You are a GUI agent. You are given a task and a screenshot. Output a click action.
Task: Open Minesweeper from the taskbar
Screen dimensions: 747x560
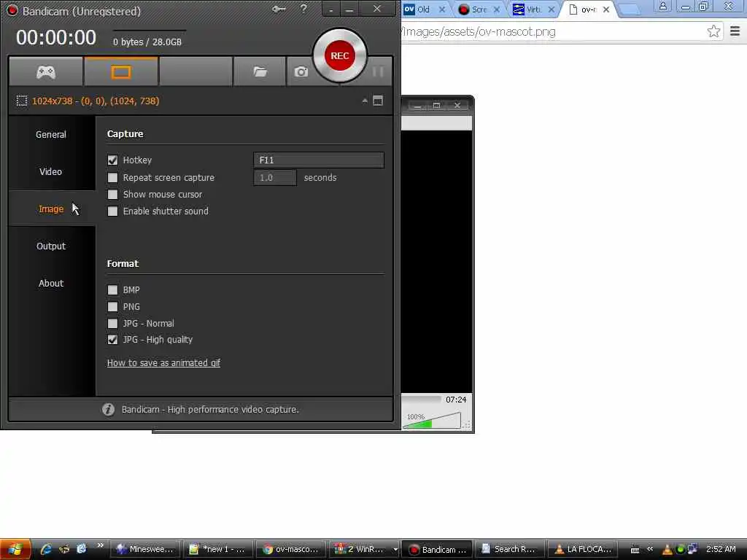point(145,549)
